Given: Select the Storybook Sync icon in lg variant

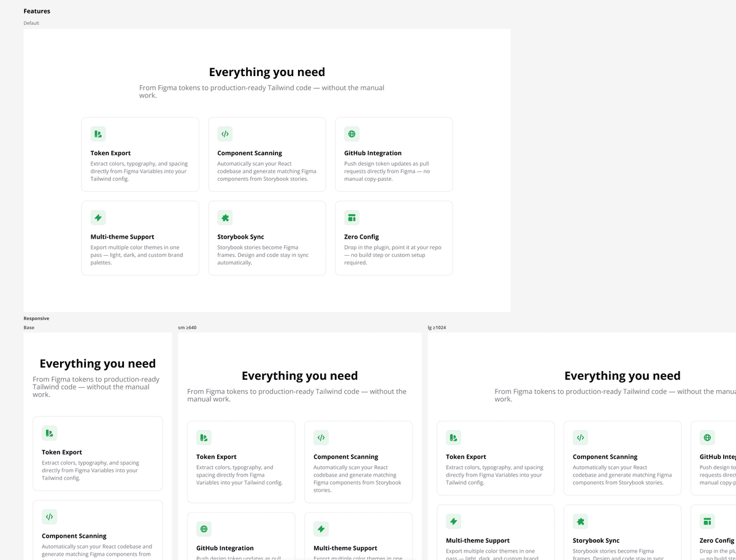Looking at the screenshot, I should (x=580, y=521).
